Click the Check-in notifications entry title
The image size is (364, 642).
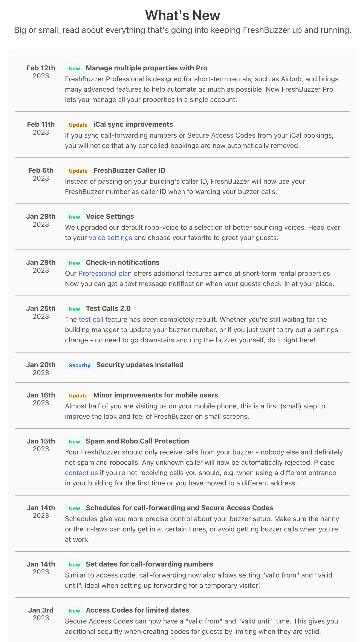tap(122, 262)
